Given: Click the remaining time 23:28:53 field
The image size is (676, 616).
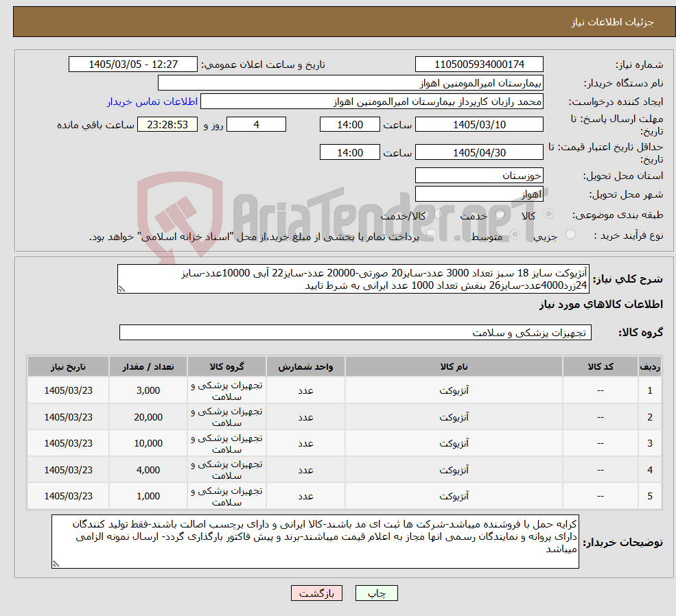Looking at the screenshot, I should click(167, 124).
